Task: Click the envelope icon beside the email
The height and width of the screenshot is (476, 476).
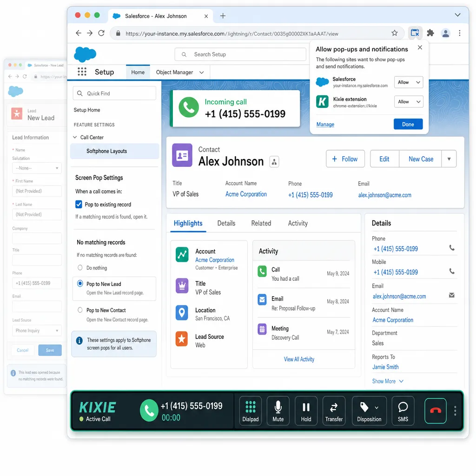Action: click(452, 295)
